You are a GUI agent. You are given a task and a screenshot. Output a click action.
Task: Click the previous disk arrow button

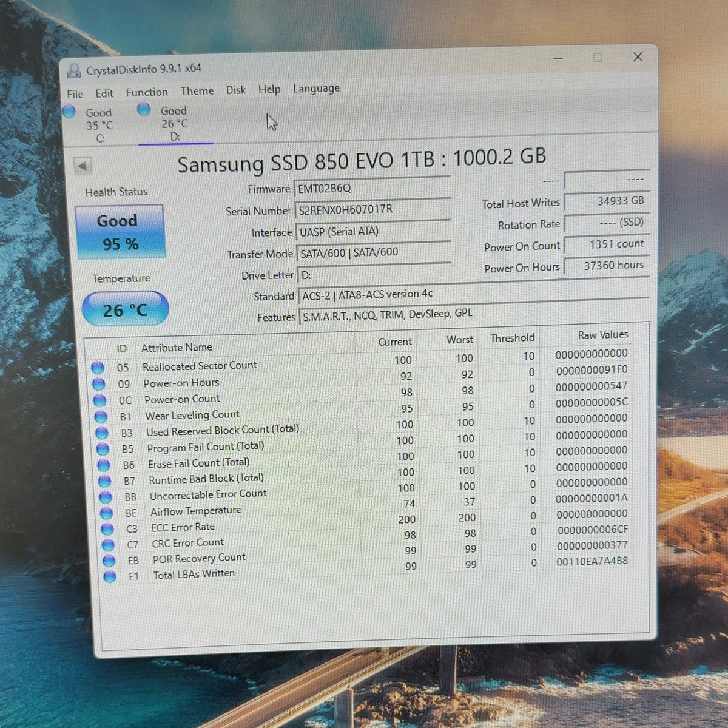click(83, 166)
